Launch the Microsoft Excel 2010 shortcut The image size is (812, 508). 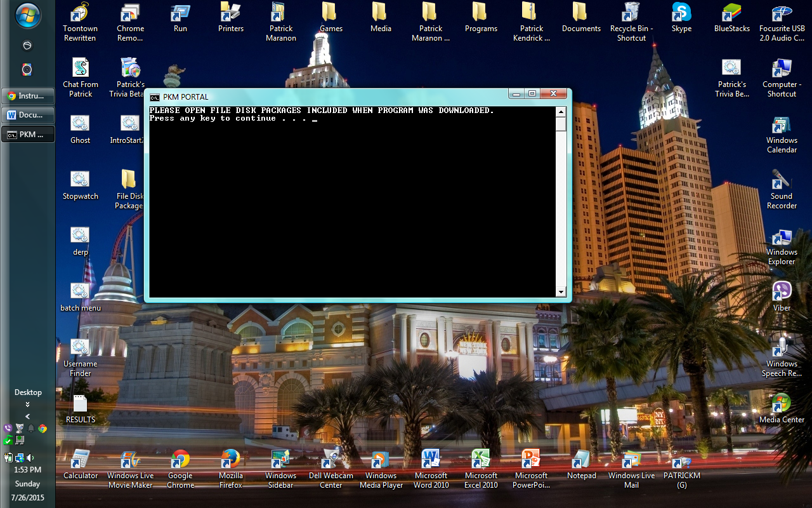[x=481, y=469]
